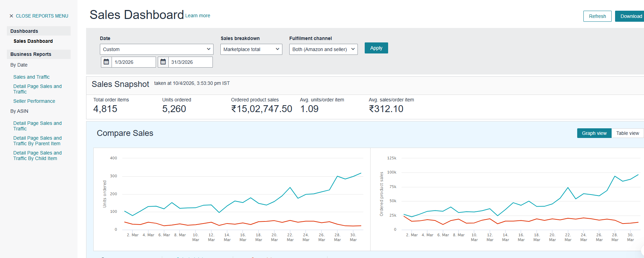The width and height of the screenshot is (644, 258).
Task: Click the end date calendar icon
Action: pos(163,62)
